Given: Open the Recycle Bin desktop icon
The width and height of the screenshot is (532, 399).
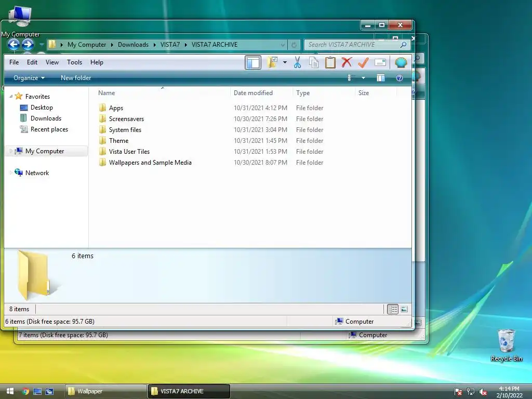Looking at the screenshot, I should pyautogui.click(x=506, y=345).
